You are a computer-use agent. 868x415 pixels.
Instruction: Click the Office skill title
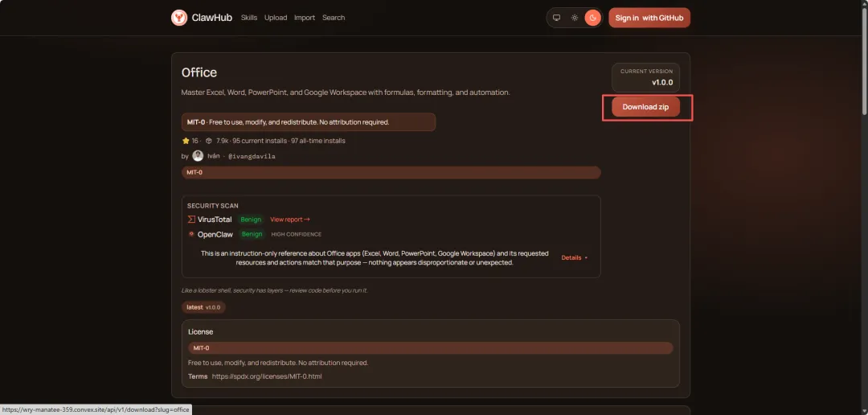pyautogui.click(x=199, y=72)
